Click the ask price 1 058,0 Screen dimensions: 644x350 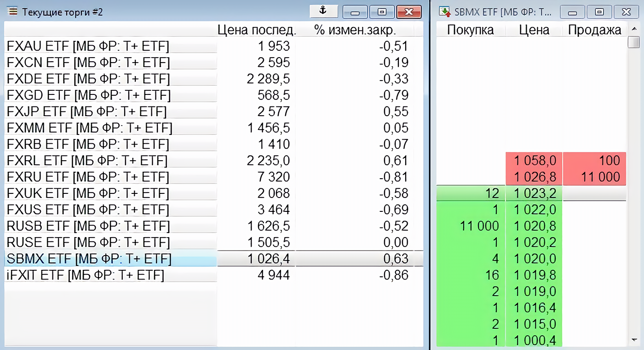click(535, 161)
